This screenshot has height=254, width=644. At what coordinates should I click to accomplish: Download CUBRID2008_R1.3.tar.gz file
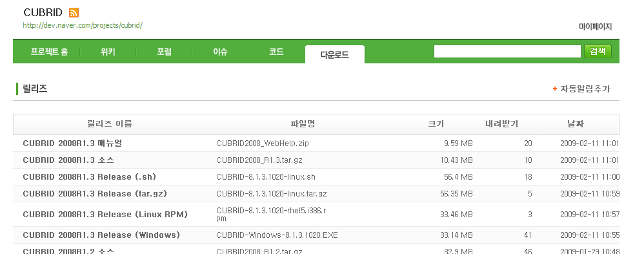(x=259, y=160)
